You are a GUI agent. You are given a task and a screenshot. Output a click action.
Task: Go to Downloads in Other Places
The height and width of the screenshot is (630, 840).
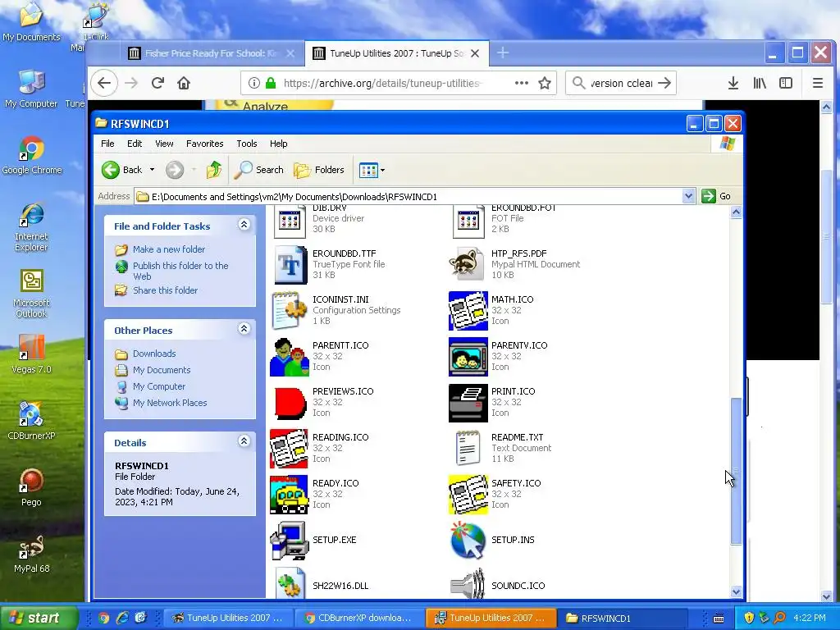click(x=154, y=354)
